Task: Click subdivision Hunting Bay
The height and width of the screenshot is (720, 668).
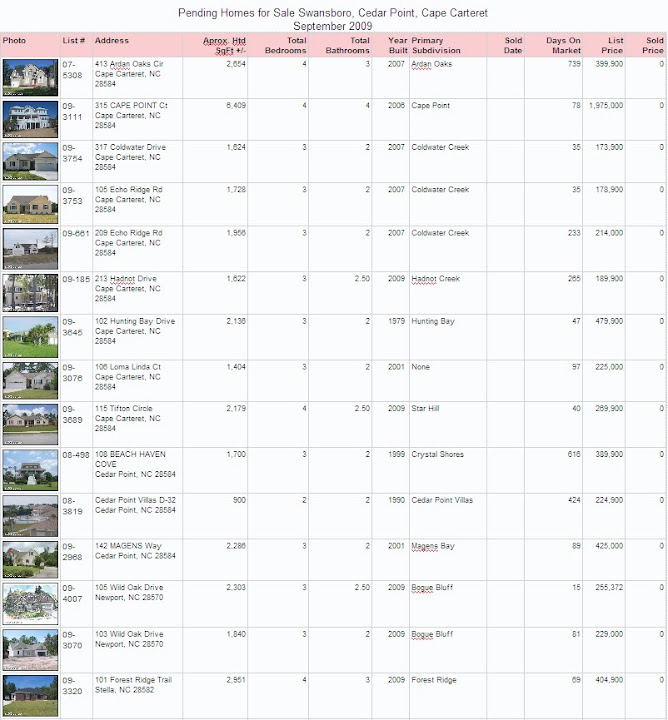Action: (433, 321)
